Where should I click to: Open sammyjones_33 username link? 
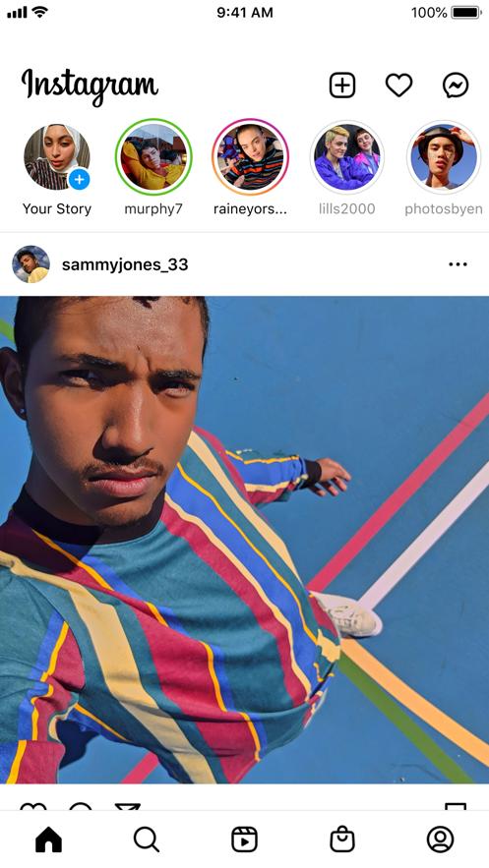point(125,264)
